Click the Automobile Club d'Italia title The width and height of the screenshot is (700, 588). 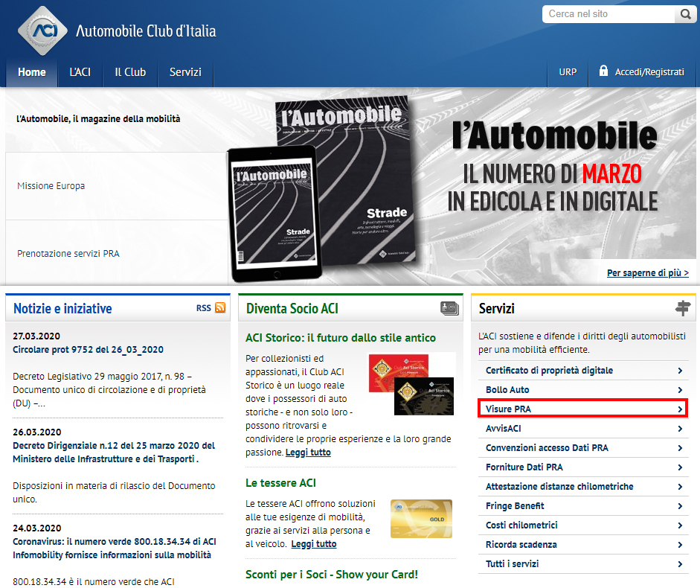pyautogui.click(x=146, y=31)
